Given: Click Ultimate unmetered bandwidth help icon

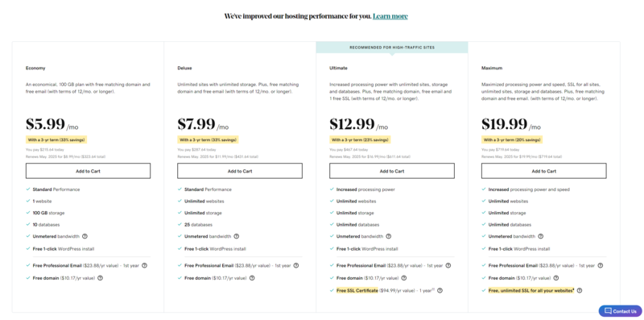Looking at the screenshot, I should 389,236.
